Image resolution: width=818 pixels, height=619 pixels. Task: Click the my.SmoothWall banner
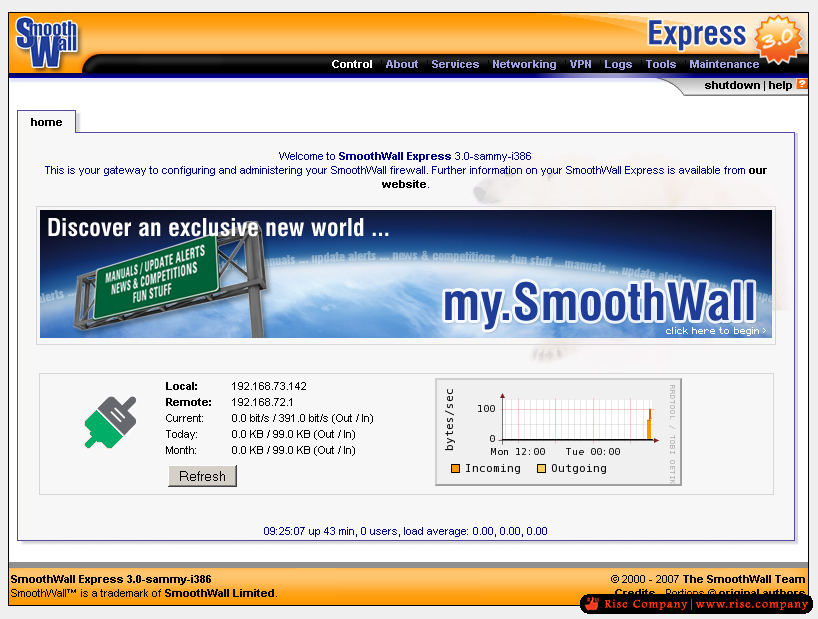(x=406, y=274)
